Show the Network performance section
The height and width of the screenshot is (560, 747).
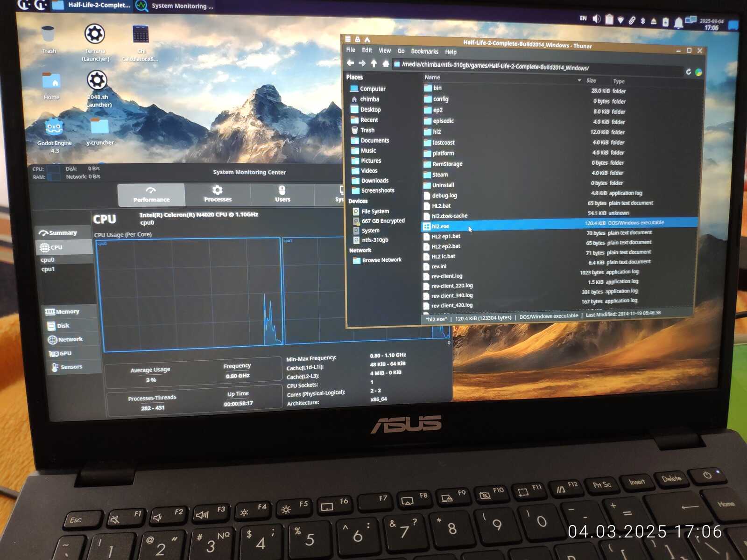point(71,339)
